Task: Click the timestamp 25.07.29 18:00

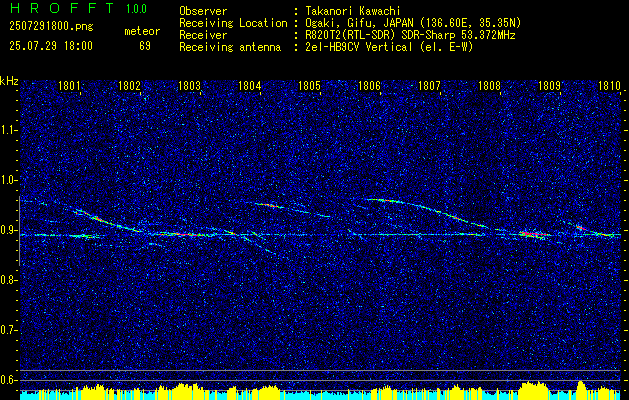Action: point(51,46)
